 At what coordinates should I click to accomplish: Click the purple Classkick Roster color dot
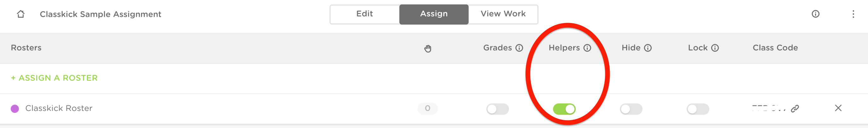[15, 108]
